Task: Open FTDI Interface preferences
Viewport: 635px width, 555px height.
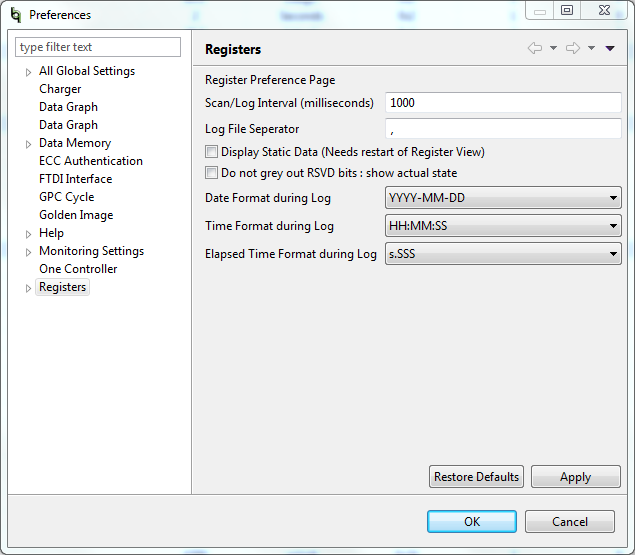Action: point(75,179)
